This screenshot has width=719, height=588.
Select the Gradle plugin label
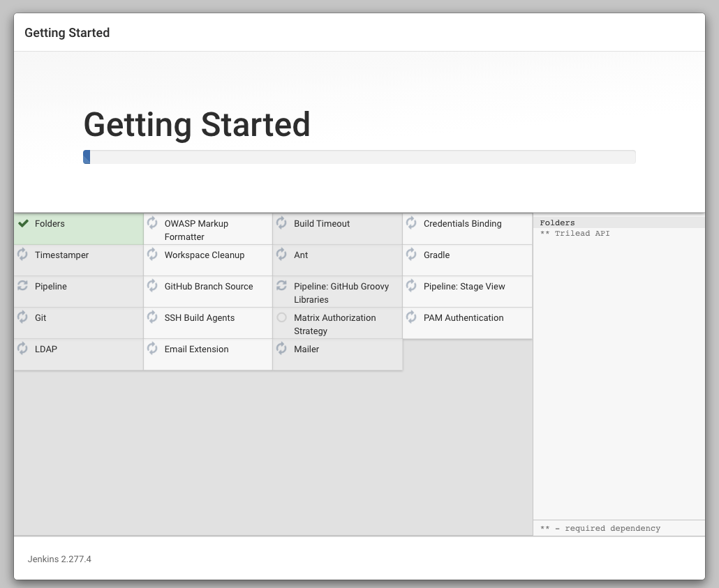436,255
